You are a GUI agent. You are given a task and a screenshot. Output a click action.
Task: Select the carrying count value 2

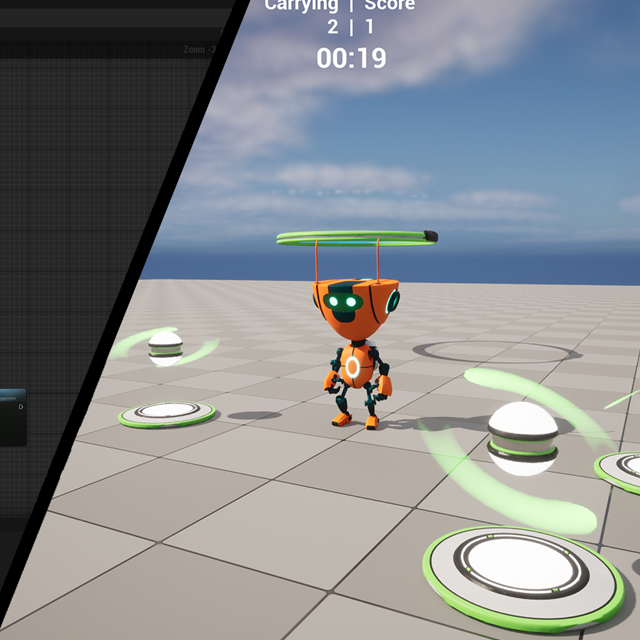332,27
